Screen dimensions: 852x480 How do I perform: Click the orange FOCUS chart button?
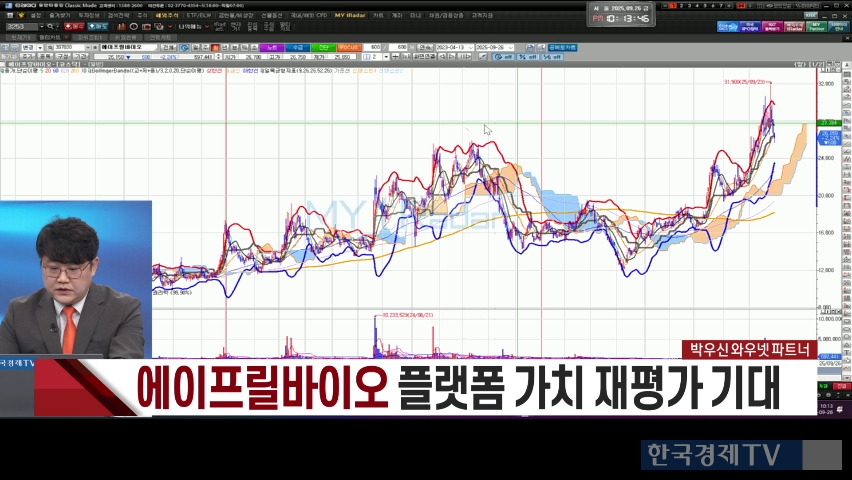point(349,47)
